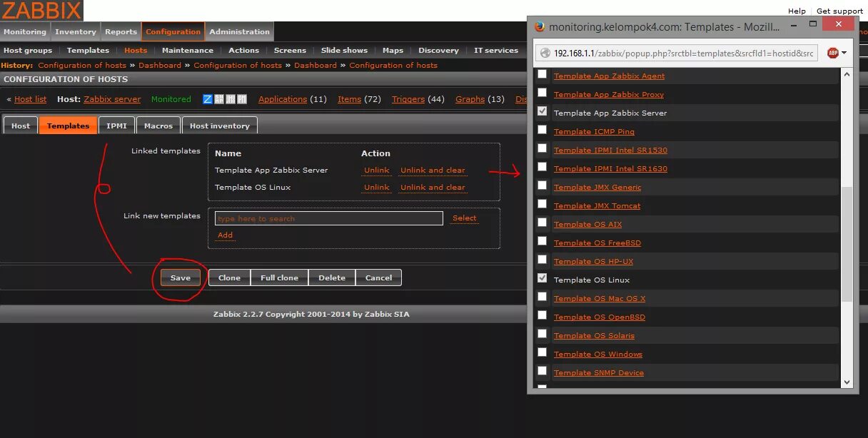
Task: Click the Cancel button
Action: point(378,277)
